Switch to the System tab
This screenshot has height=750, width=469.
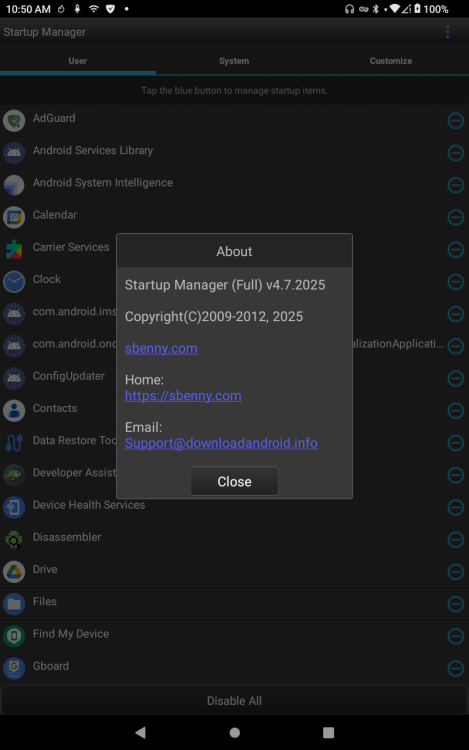click(x=234, y=61)
